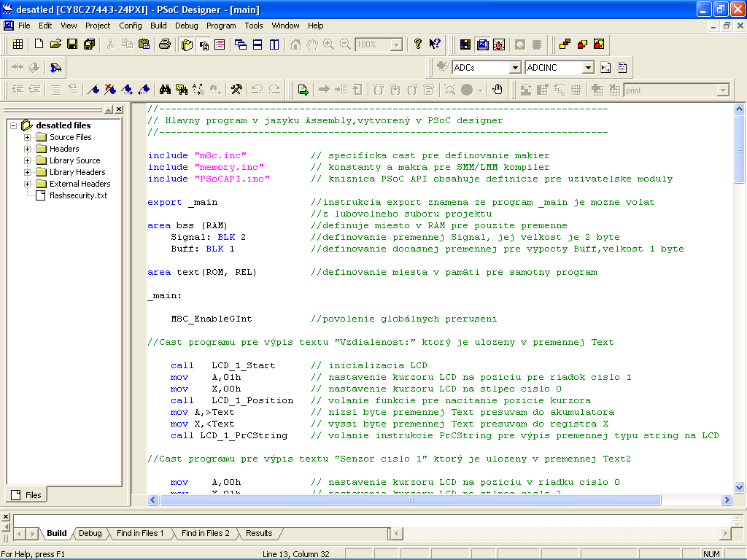Viewport: 747px width, 560px height.
Task: Close the project files panel
Action: point(119,109)
